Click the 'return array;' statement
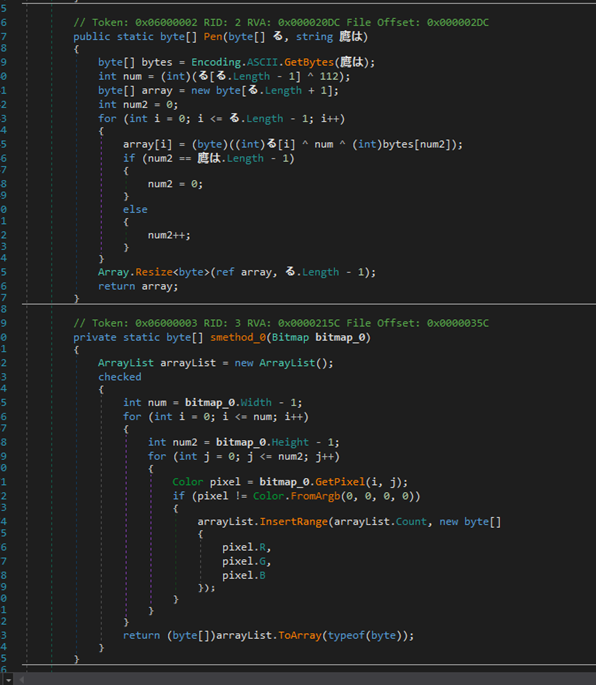 138,287
